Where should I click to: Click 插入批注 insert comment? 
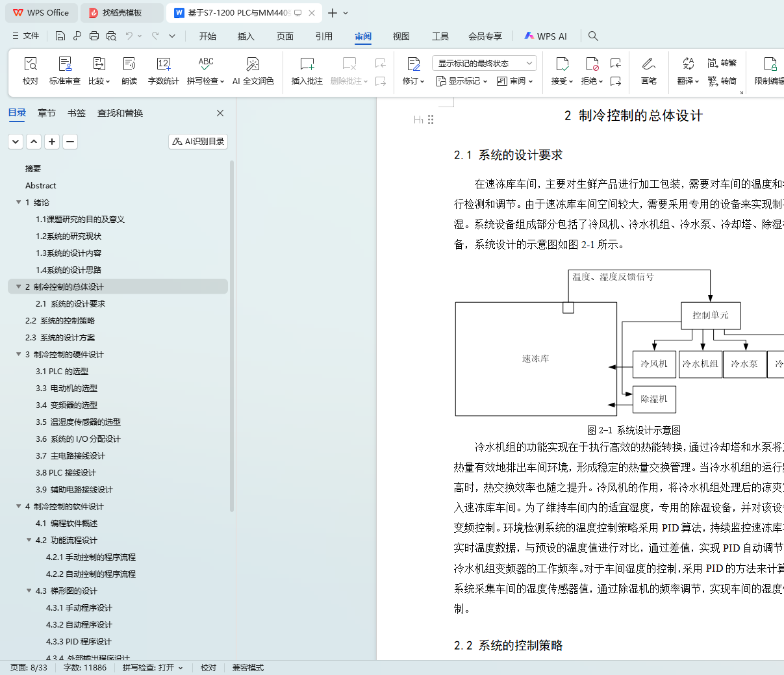(x=307, y=71)
